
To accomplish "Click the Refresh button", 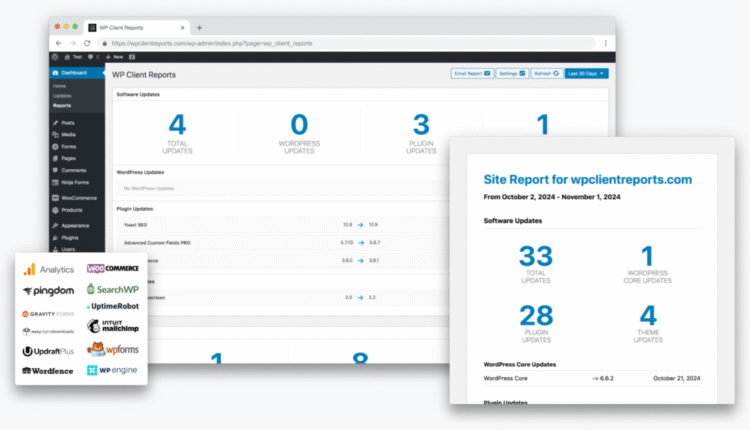I will coord(547,74).
